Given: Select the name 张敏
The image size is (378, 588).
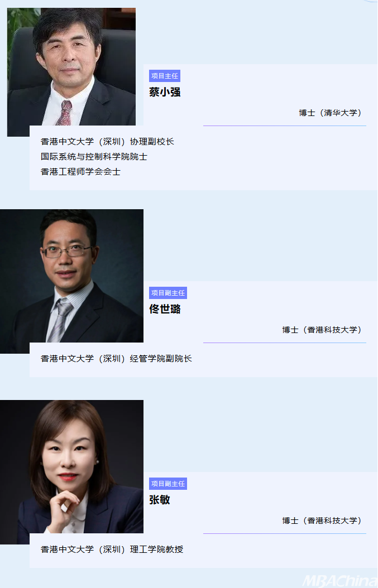Looking at the screenshot, I should pyautogui.click(x=160, y=500).
